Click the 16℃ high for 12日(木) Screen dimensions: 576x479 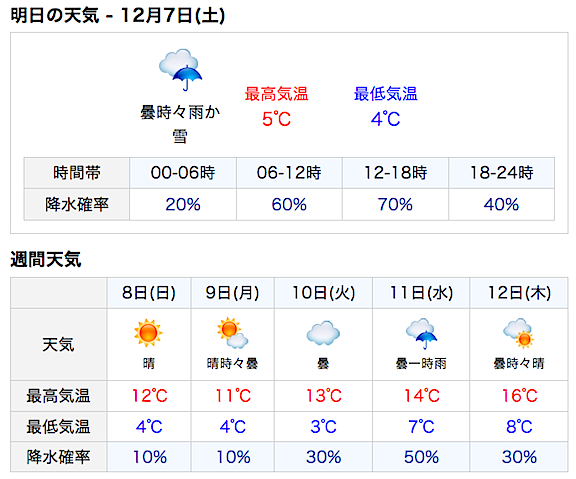tap(519, 396)
